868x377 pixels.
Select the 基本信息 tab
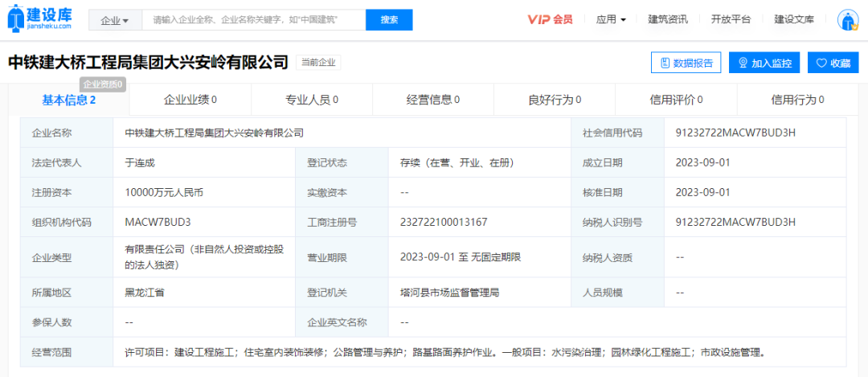tap(69, 100)
